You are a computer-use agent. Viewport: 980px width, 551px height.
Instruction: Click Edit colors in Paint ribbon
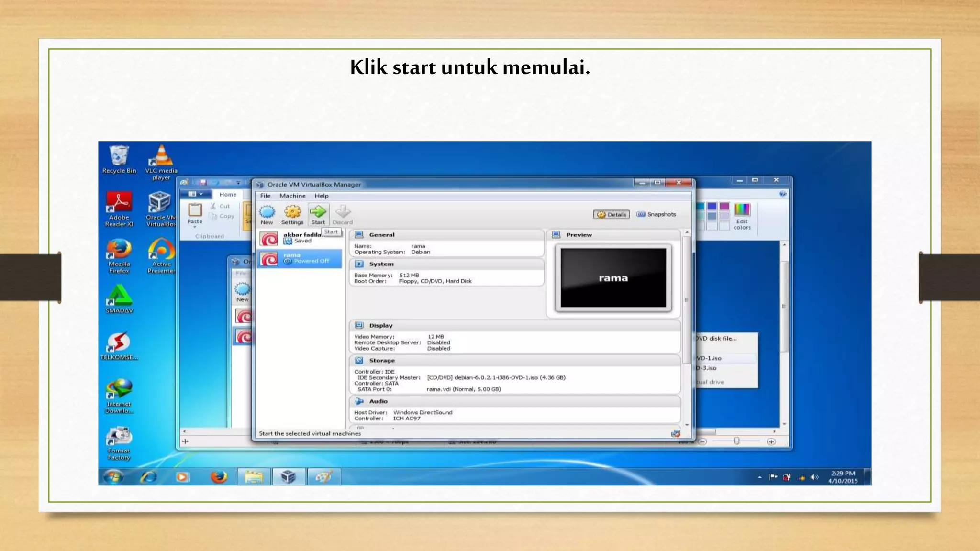click(x=742, y=216)
